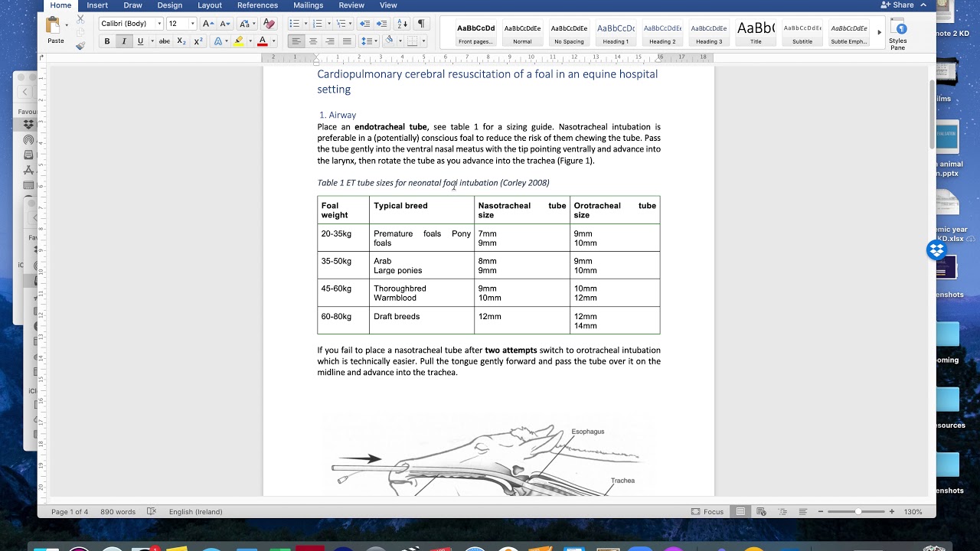
Task: Align text to the right
Action: (330, 41)
